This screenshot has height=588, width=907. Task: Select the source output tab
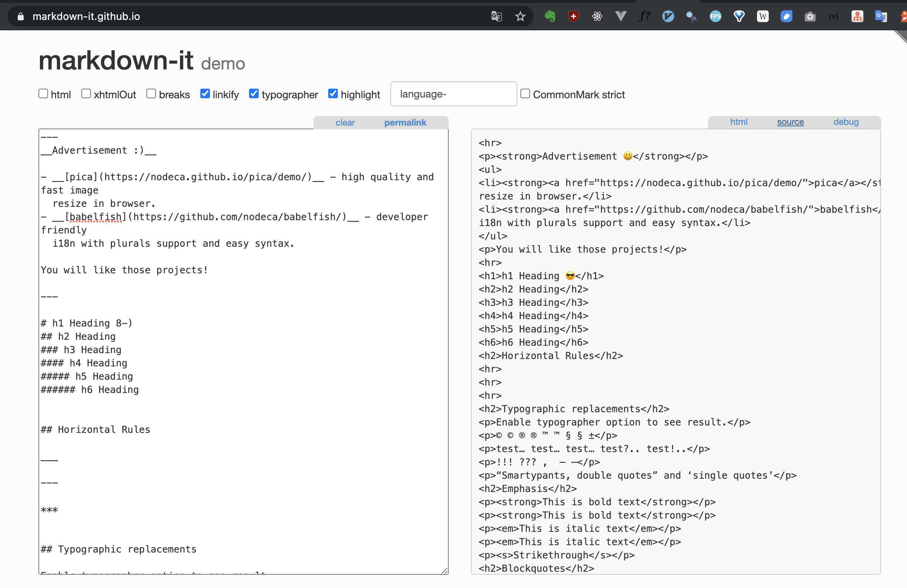[x=790, y=122]
